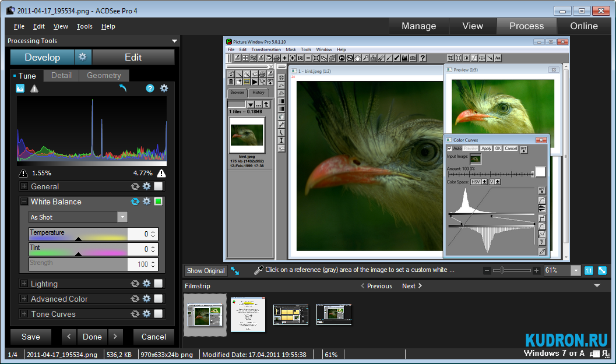Click the full screen arrows icon
Viewport: 616px width, 364px height.
click(x=235, y=271)
